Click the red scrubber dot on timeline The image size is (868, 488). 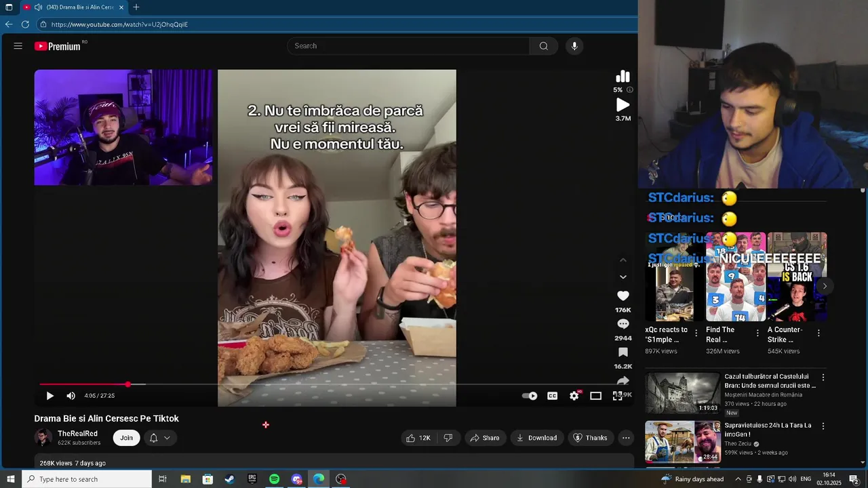pyautogui.click(x=127, y=384)
